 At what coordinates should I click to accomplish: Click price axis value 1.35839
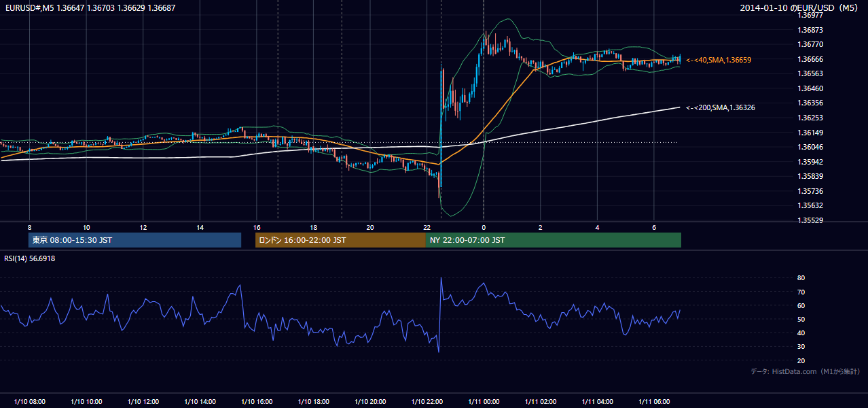click(x=810, y=176)
